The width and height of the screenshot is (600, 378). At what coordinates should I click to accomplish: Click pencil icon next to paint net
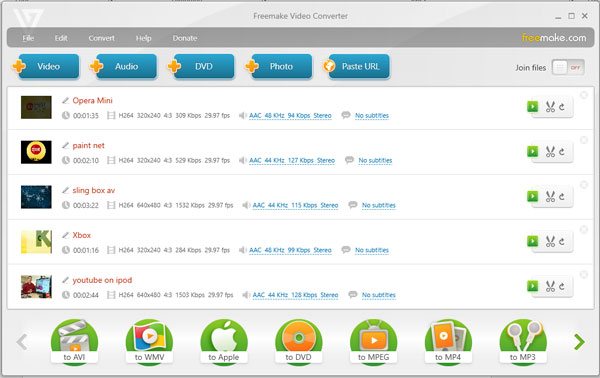[65, 145]
